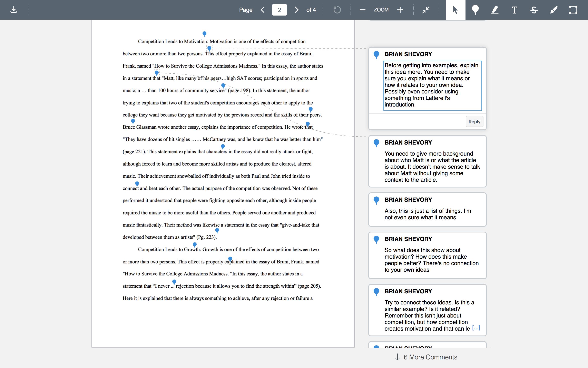Select the freehand draw brush tool
Image resolution: width=588 pixels, height=368 pixels.
pyautogui.click(x=554, y=10)
